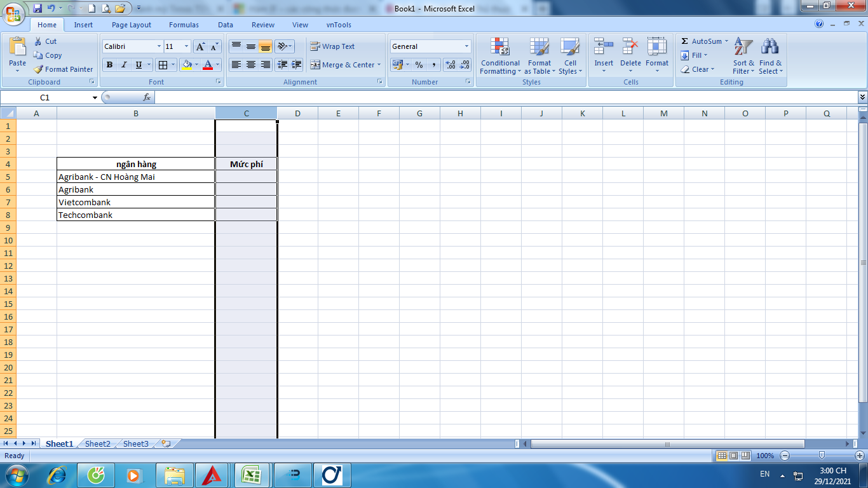
Task: Toggle Wrap Text for selected cells
Action: click(332, 46)
